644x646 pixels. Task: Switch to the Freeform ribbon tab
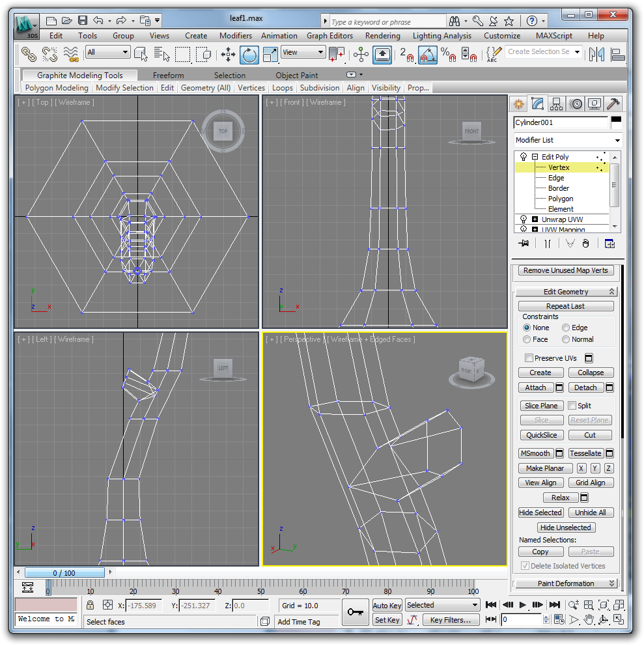click(168, 75)
